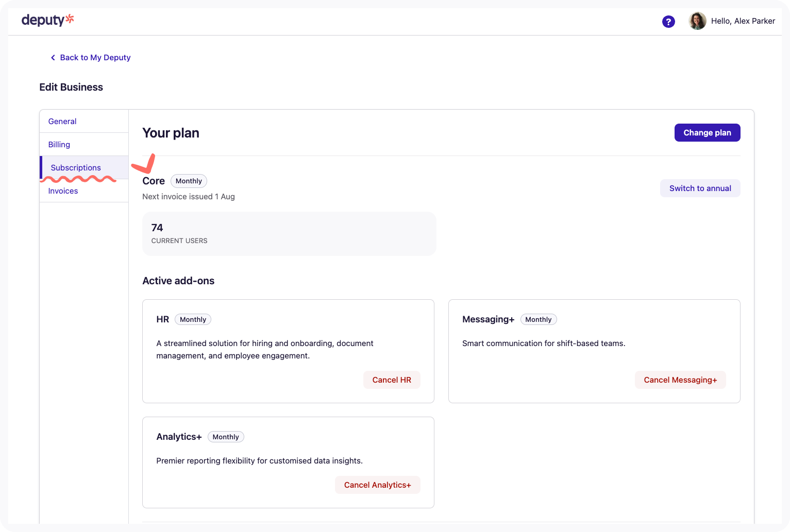Click the 'Core' plan name
This screenshot has width=790, height=532.
[154, 181]
